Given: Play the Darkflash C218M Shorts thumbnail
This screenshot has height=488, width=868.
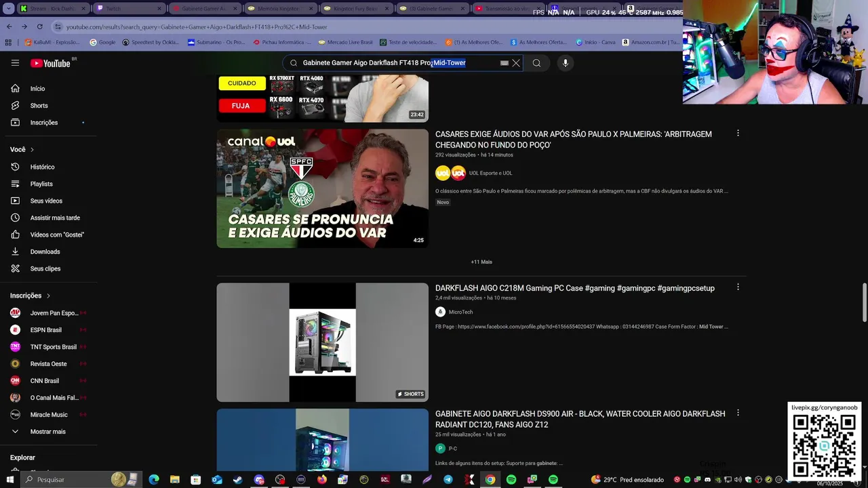Looking at the screenshot, I should tap(322, 342).
